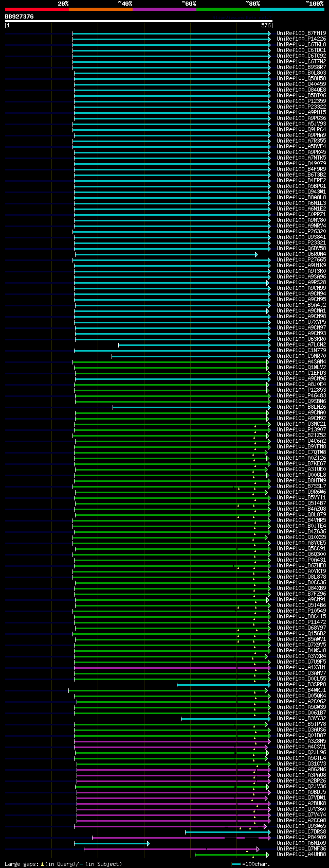Select the UniRef100_P26320 label

click(301, 231)
